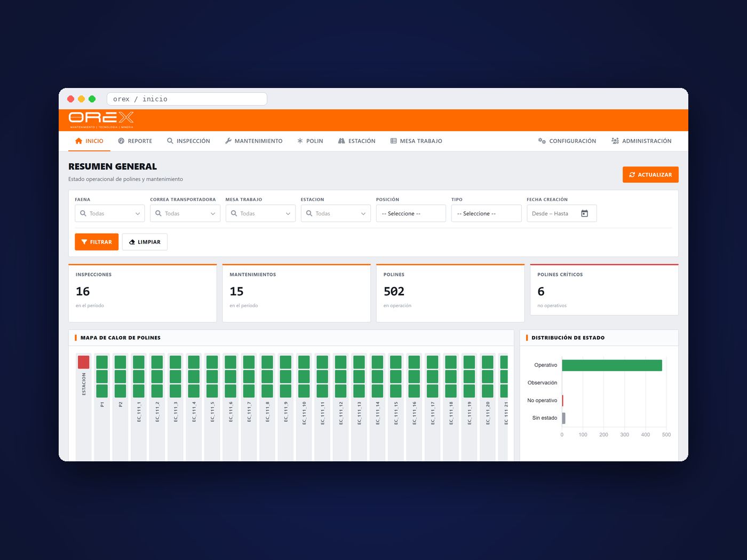The width and height of the screenshot is (747, 560).
Task: Click the Inspección magnifier icon
Action: point(170,141)
